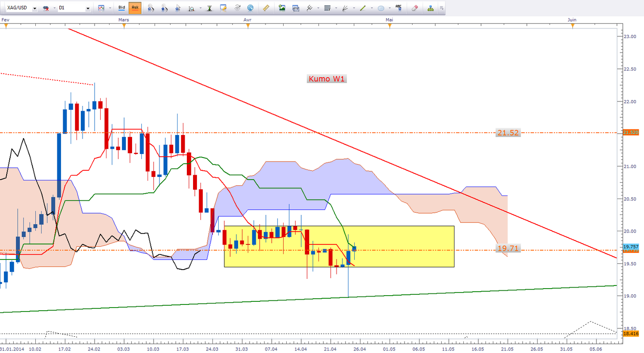Viewport: 644px width, 353px height.
Task: Zoom in with the magnifier plus tool
Action: click(151, 8)
